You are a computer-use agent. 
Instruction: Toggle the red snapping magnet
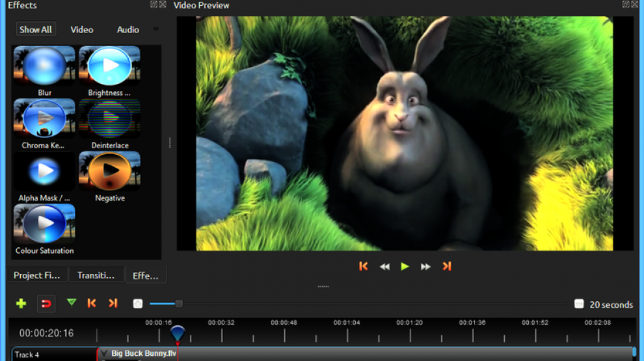(x=46, y=304)
